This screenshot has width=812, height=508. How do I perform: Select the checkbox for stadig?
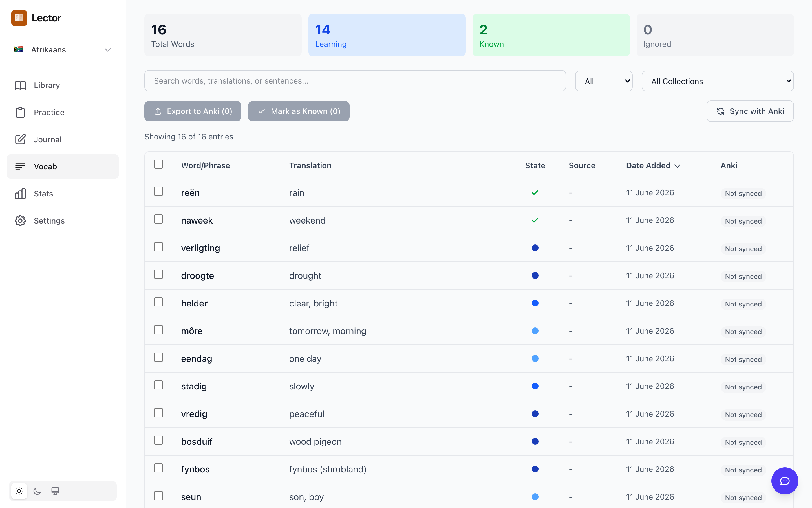click(158, 385)
